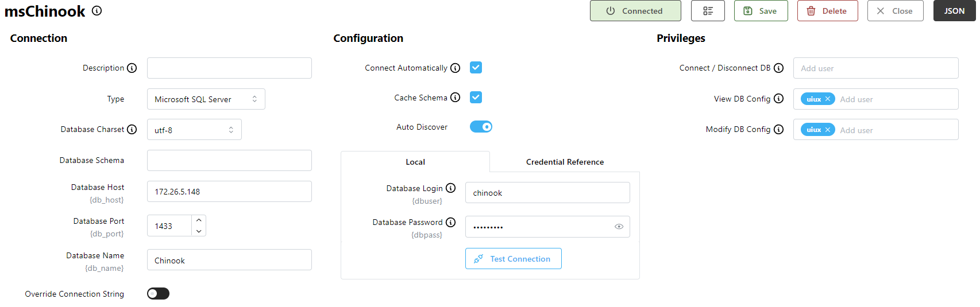
Task: Open the Database Charset utf-8 dropdown
Action: pyautogui.click(x=194, y=130)
